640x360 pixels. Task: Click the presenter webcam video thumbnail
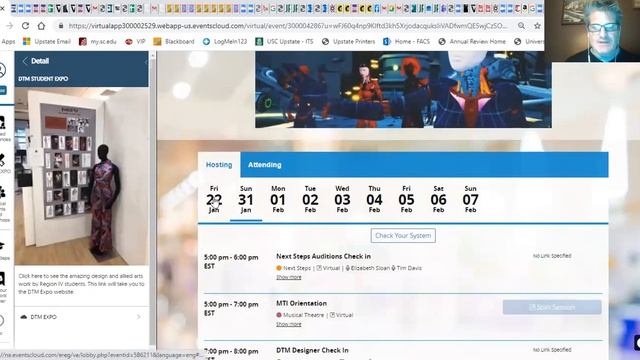[592, 31]
